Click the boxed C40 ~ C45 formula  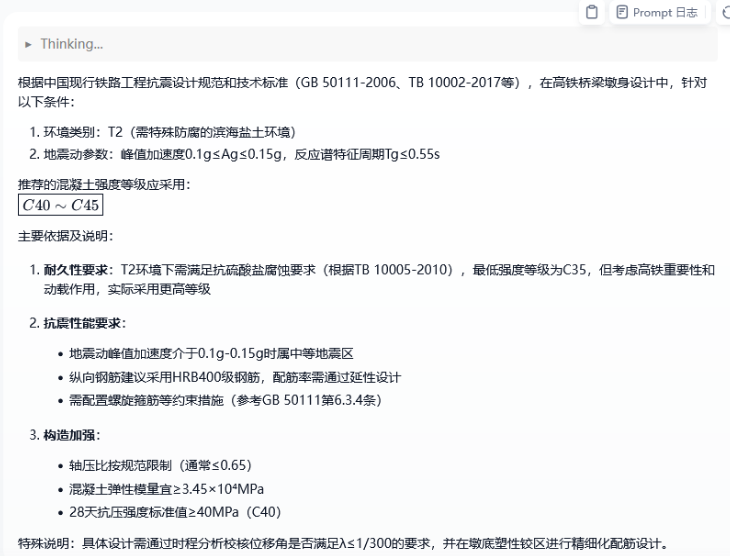[x=61, y=205]
